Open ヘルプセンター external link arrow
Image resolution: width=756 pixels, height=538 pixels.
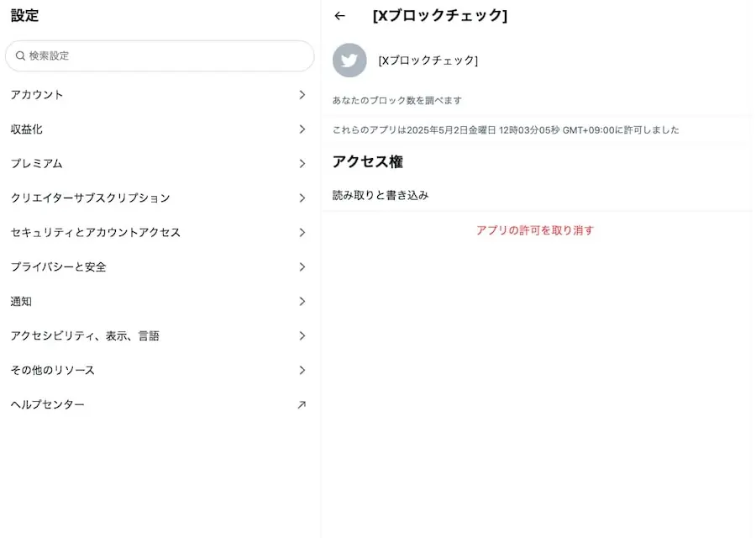[302, 405]
